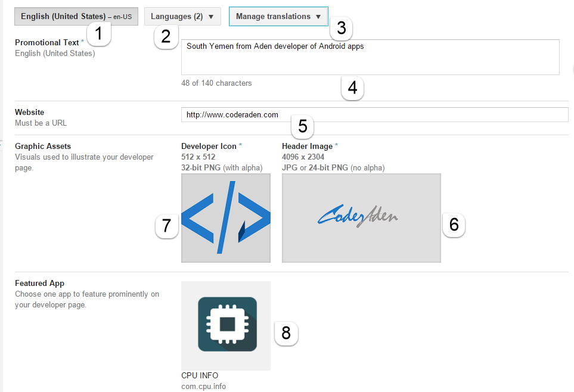Open the Manage translations dropdown

(278, 17)
